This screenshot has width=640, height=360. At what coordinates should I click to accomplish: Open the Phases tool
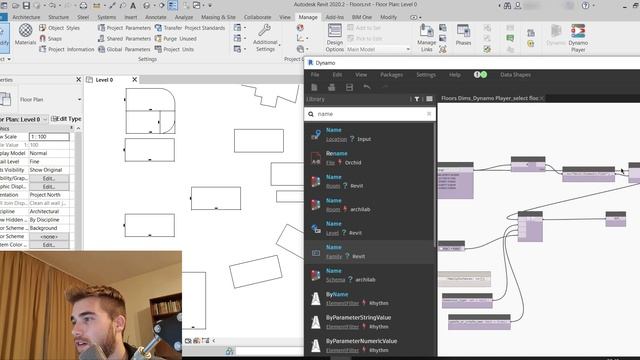tap(463, 35)
